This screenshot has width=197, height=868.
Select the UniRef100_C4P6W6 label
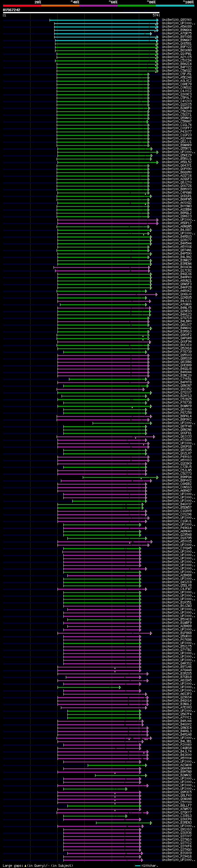coord(177,192)
